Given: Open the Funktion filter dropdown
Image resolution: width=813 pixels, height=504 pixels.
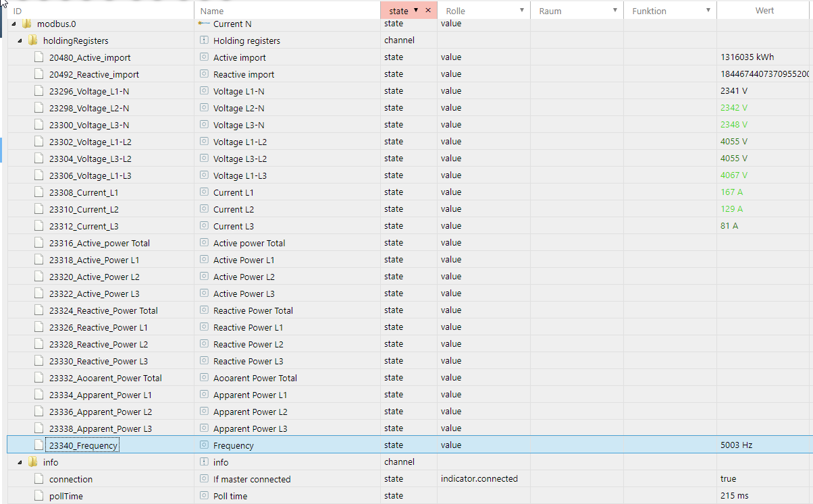Looking at the screenshot, I should tap(708, 10).
